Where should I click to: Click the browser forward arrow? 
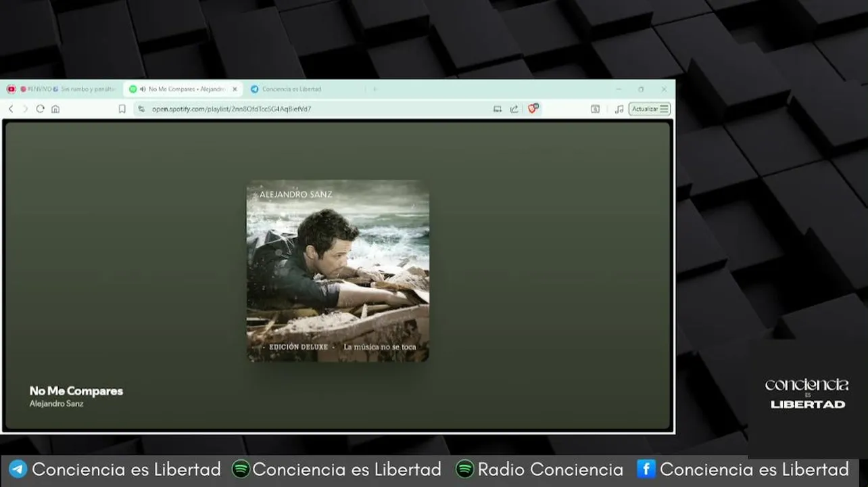point(25,109)
